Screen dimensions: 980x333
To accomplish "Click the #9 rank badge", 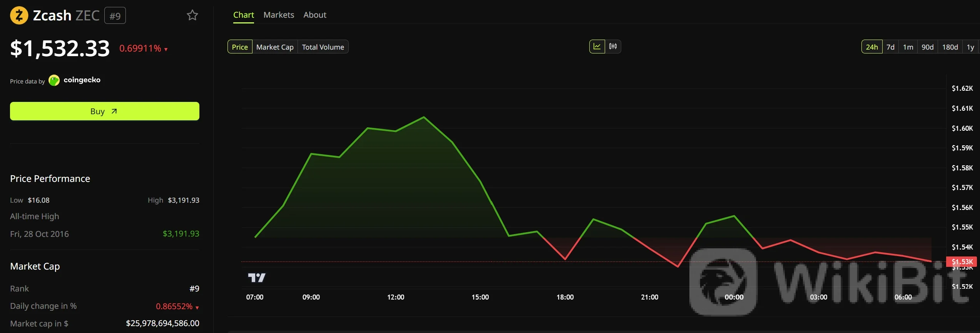I will [115, 16].
